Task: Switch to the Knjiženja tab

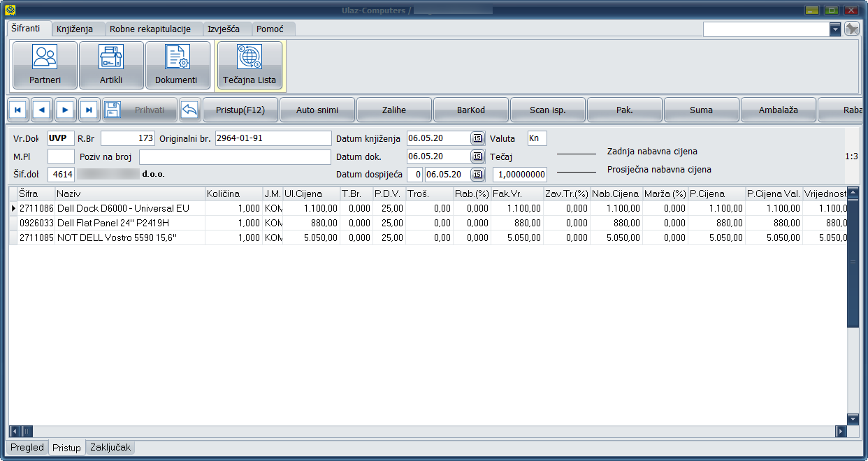Action: (x=79, y=29)
